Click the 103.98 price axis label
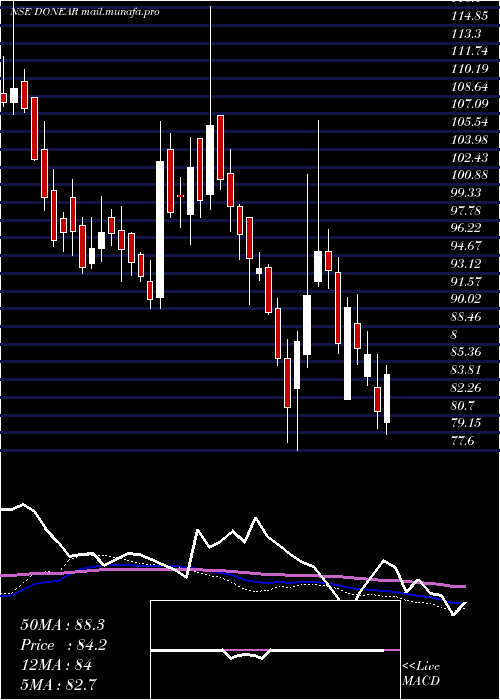The image size is (500, 700). coord(469,140)
